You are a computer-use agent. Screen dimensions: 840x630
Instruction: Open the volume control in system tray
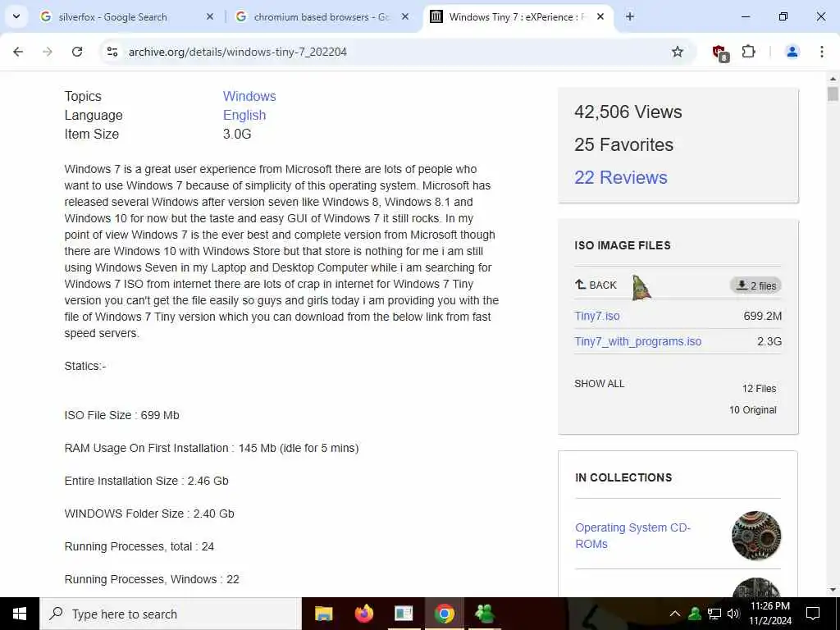coord(733,614)
